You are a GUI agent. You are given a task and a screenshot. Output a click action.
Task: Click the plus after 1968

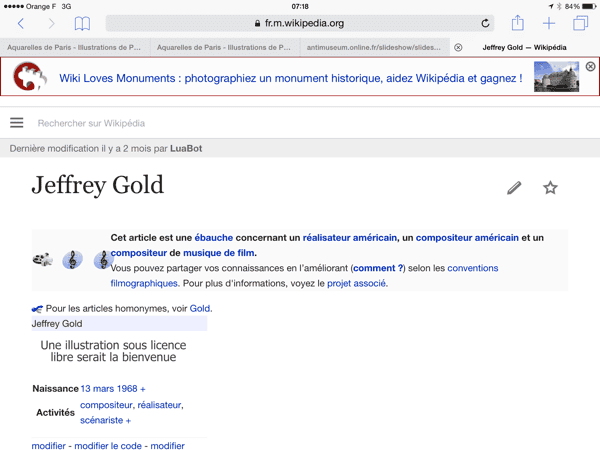tap(143, 389)
